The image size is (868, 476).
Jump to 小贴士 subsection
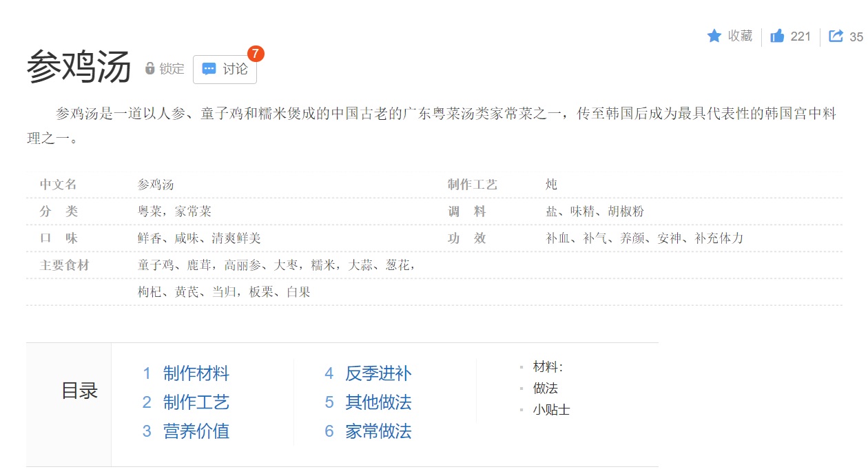[552, 410]
